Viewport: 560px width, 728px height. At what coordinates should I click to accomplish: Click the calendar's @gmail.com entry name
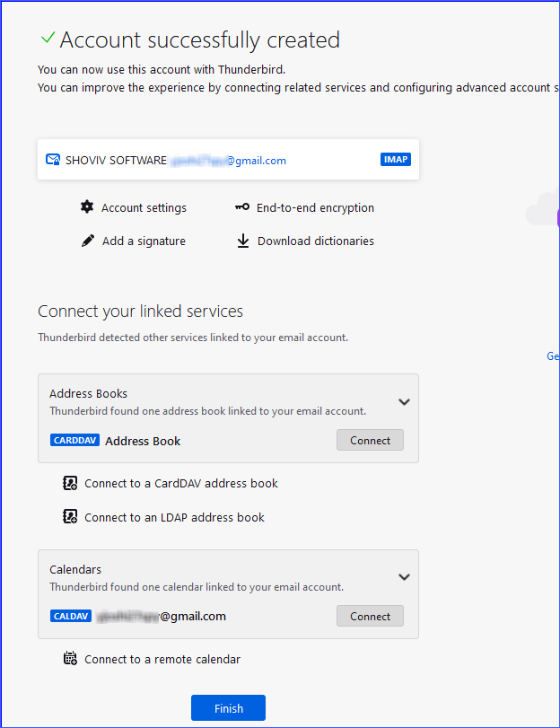162,616
